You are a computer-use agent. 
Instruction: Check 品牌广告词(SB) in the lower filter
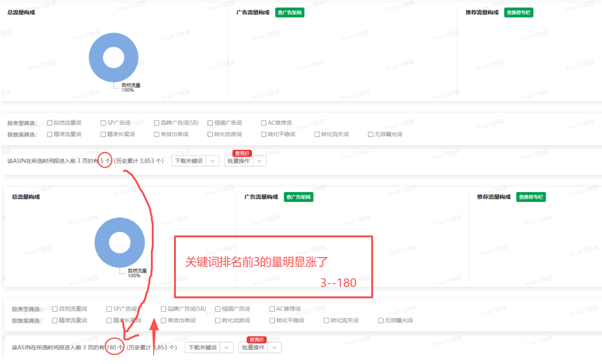coord(164,309)
